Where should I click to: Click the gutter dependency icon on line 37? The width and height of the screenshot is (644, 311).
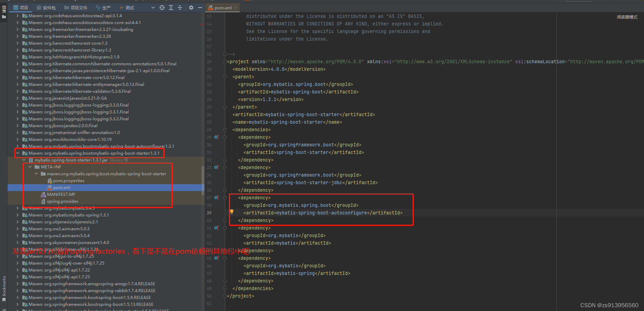(x=216, y=198)
